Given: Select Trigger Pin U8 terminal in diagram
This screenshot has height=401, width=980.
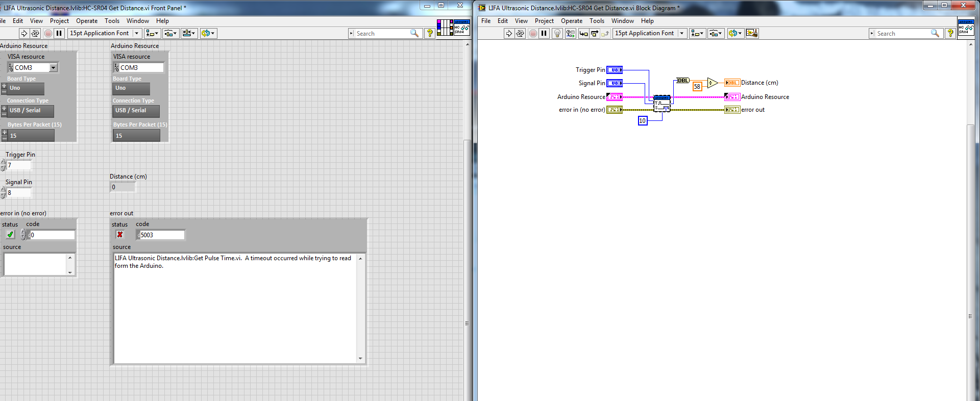Looking at the screenshot, I should 615,70.
